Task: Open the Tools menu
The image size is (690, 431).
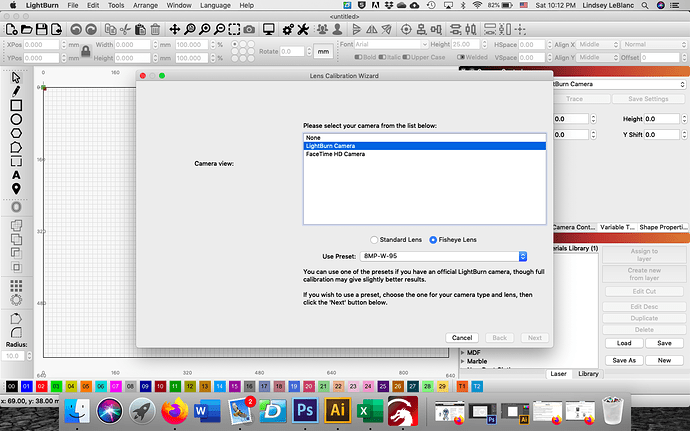Action: point(116,5)
